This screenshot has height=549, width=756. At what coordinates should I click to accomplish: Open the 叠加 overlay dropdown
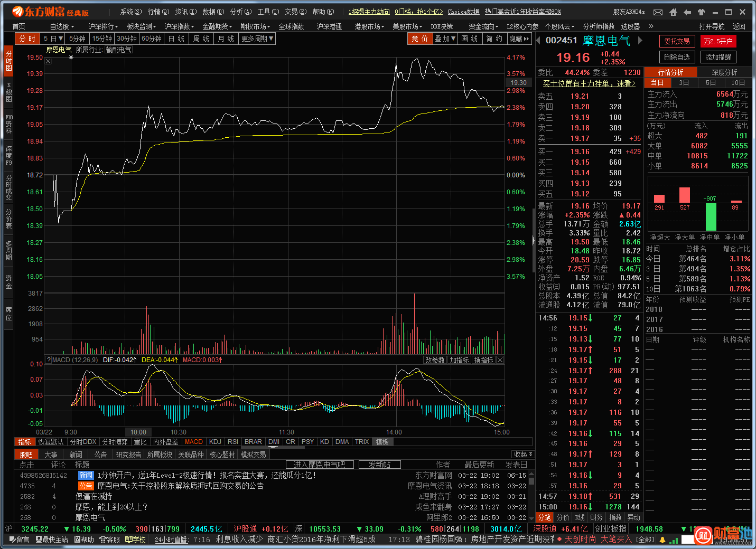pos(445,39)
